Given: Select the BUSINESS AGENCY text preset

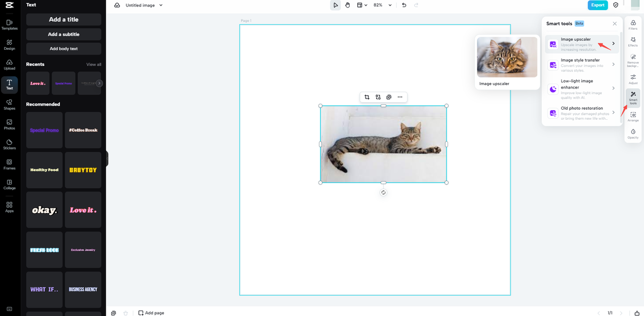Looking at the screenshot, I should [x=83, y=289].
